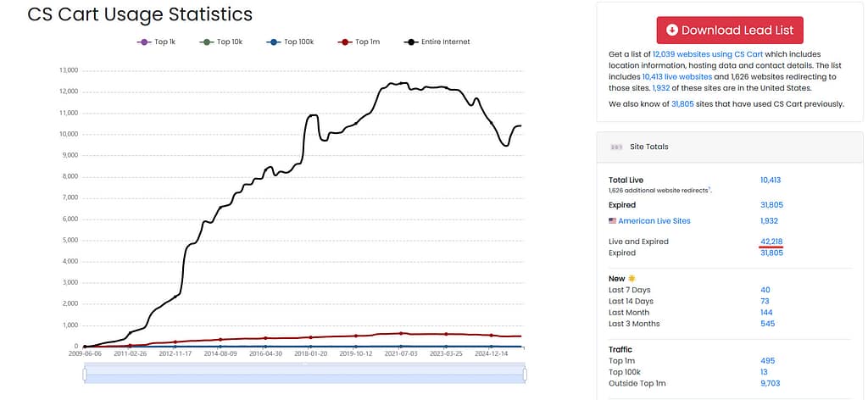Open the Last 3 Months count 545

pyautogui.click(x=768, y=324)
